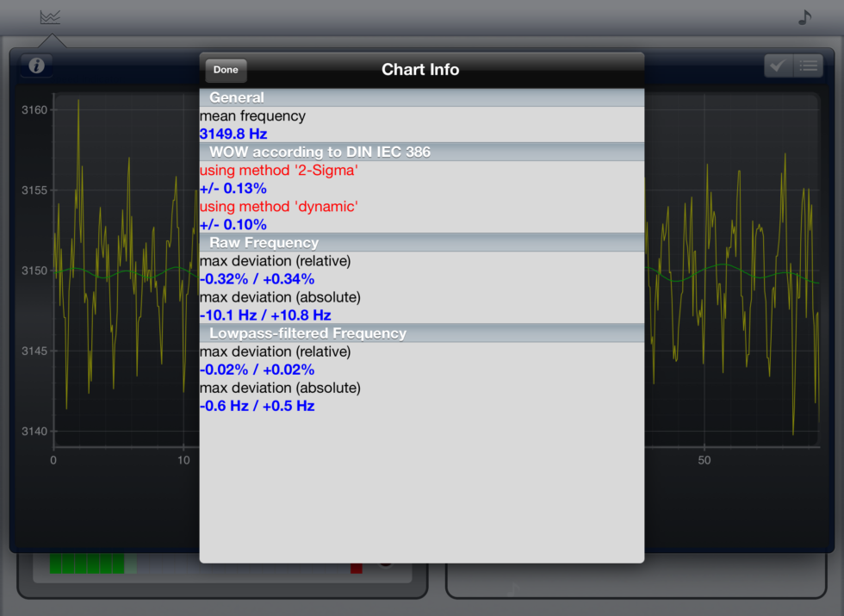Open the list icon above the chart
The width and height of the screenshot is (844, 616).
(x=809, y=66)
